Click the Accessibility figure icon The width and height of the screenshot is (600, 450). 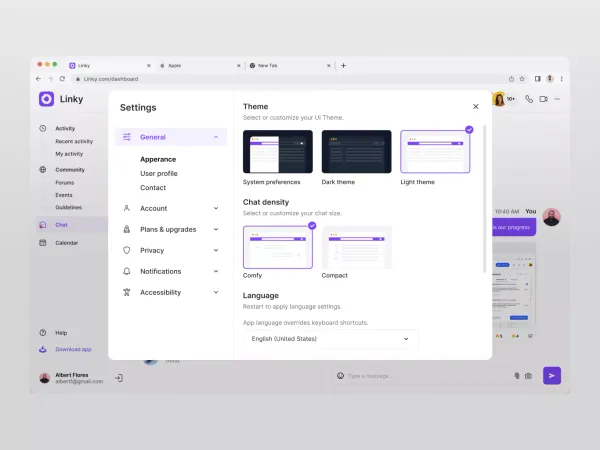[127, 292]
